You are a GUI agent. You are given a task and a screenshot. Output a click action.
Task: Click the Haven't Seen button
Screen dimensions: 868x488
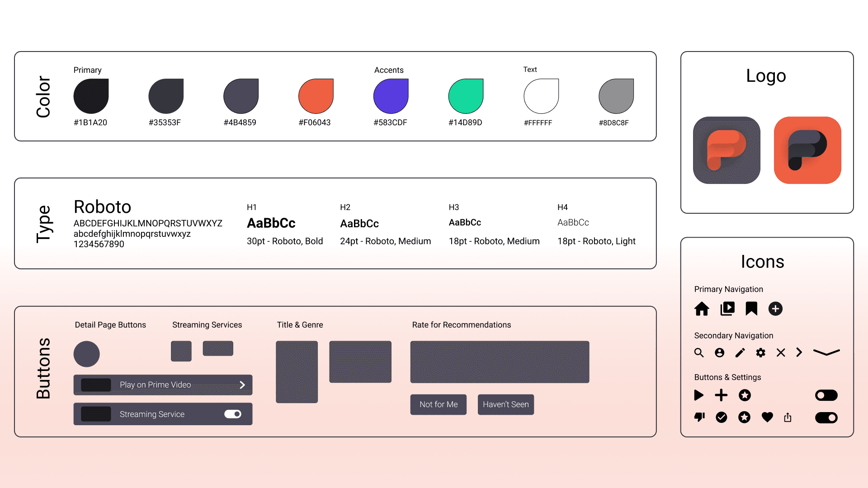click(x=505, y=404)
